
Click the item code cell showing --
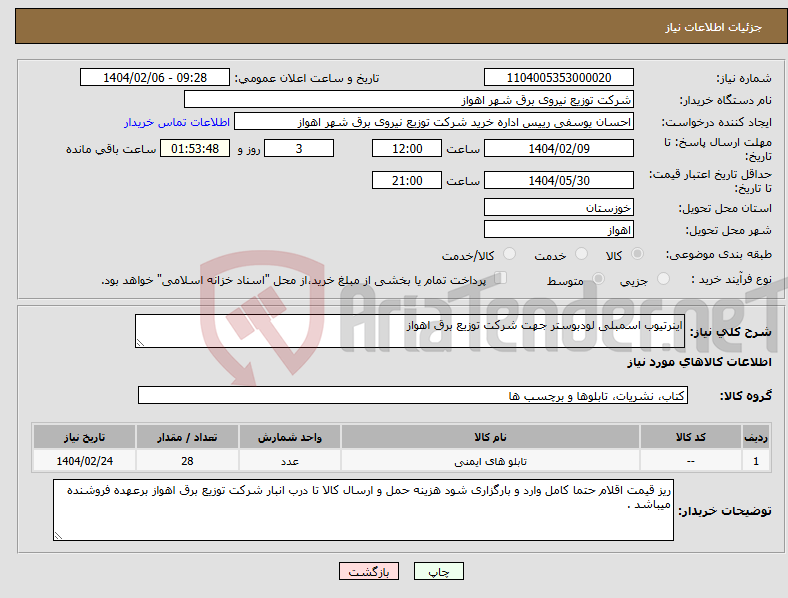coord(691,461)
